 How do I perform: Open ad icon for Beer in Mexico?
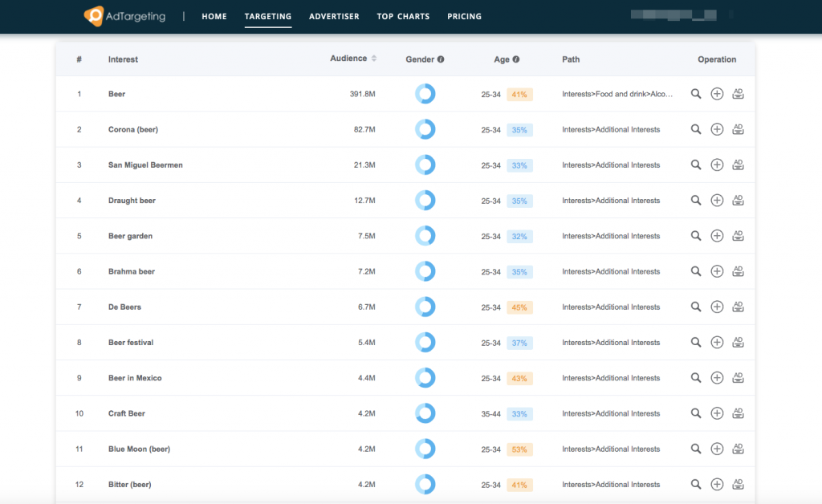(738, 378)
